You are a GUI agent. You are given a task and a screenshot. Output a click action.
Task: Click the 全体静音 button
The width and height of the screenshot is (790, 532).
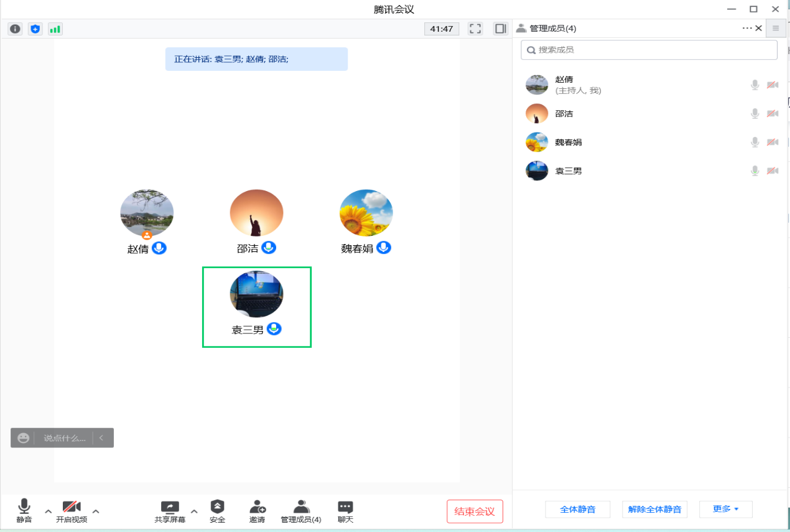577,509
